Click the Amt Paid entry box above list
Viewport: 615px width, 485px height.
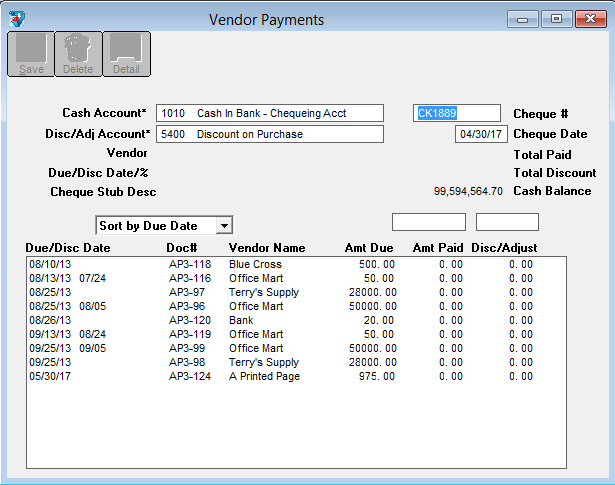click(429, 222)
